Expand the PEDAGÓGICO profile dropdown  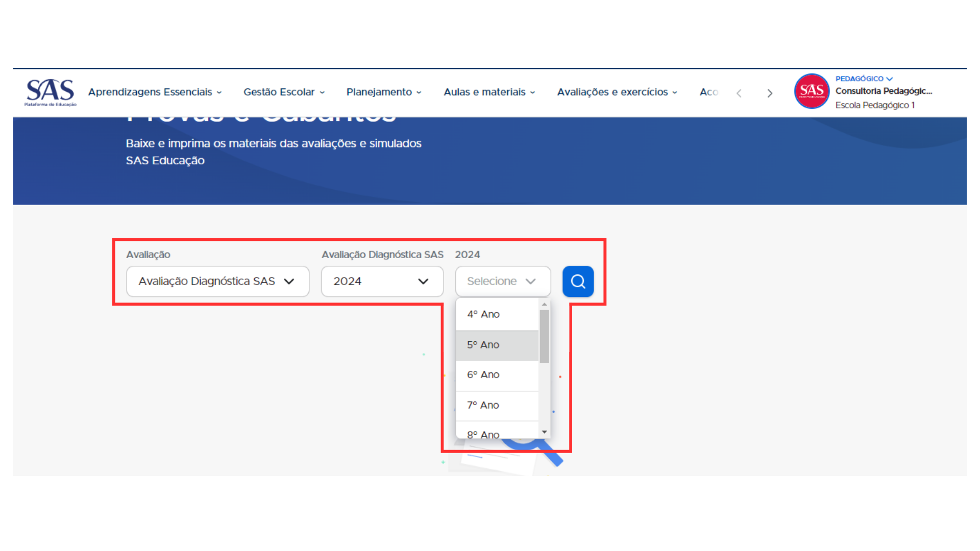click(x=864, y=79)
